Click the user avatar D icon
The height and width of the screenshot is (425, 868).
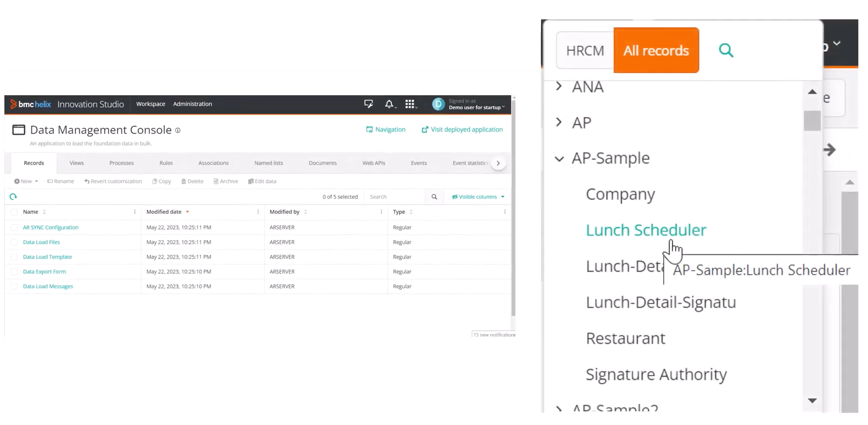click(438, 104)
